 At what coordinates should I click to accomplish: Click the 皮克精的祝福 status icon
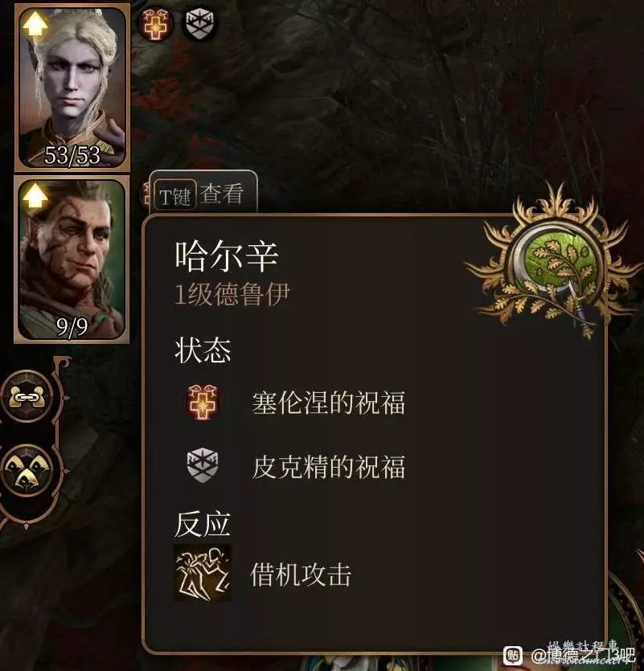point(203,465)
